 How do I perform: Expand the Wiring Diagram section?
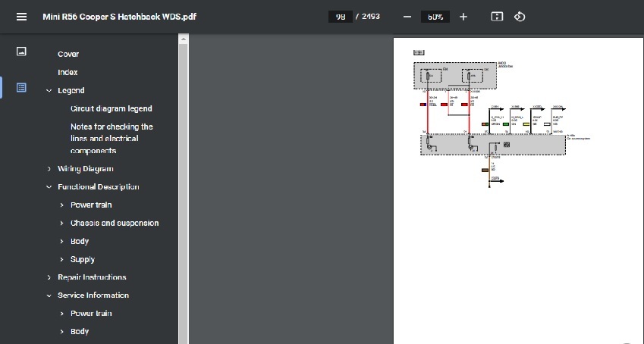pyautogui.click(x=49, y=169)
